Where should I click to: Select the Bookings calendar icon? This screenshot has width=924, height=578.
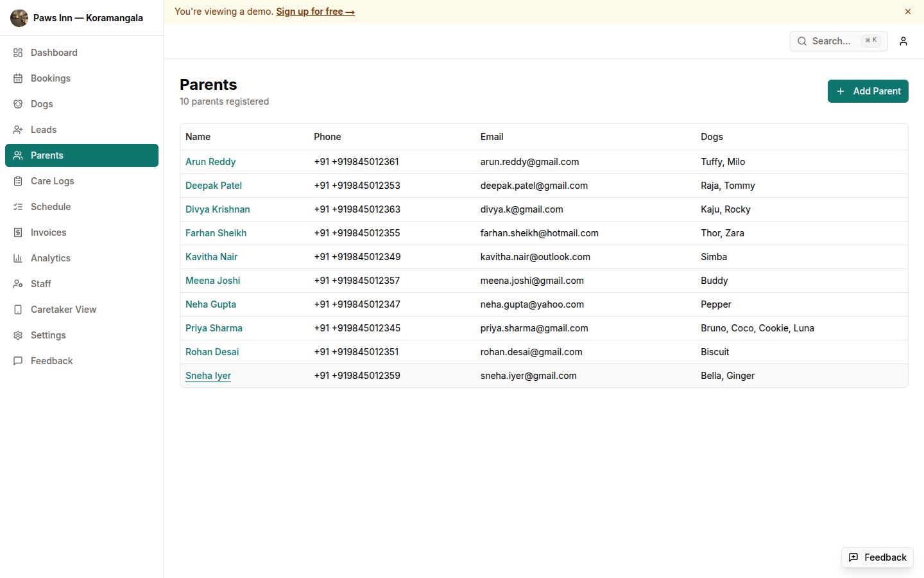click(x=17, y=78)
